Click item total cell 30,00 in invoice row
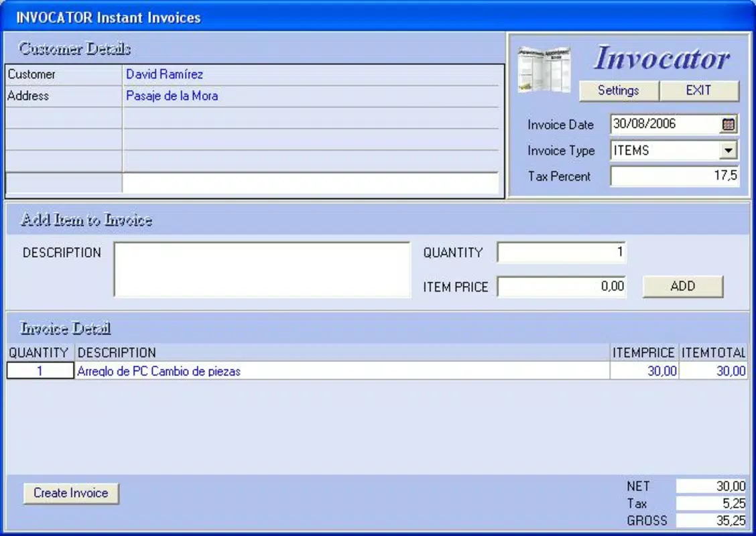Image resolution: width=756 pixels, height=536 pixels. (713, 371)
